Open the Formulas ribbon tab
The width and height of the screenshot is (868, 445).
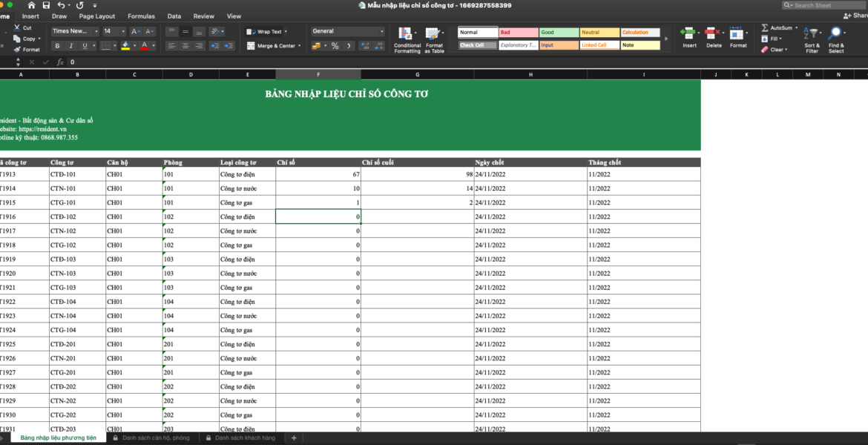pyautogui.click(x=141, y=16)
